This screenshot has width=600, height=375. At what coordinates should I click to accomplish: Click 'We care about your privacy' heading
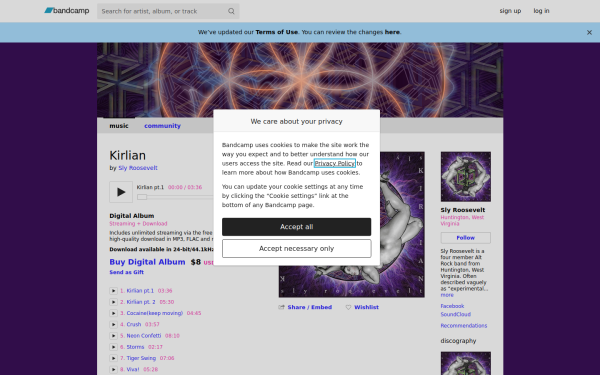pyautogui.click(x=297, y=121)
